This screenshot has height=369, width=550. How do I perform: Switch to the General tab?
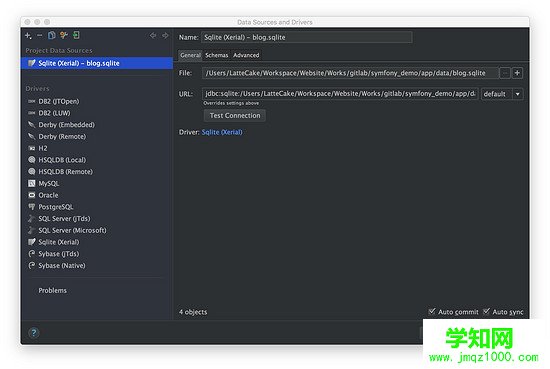(x=190, y=55)
